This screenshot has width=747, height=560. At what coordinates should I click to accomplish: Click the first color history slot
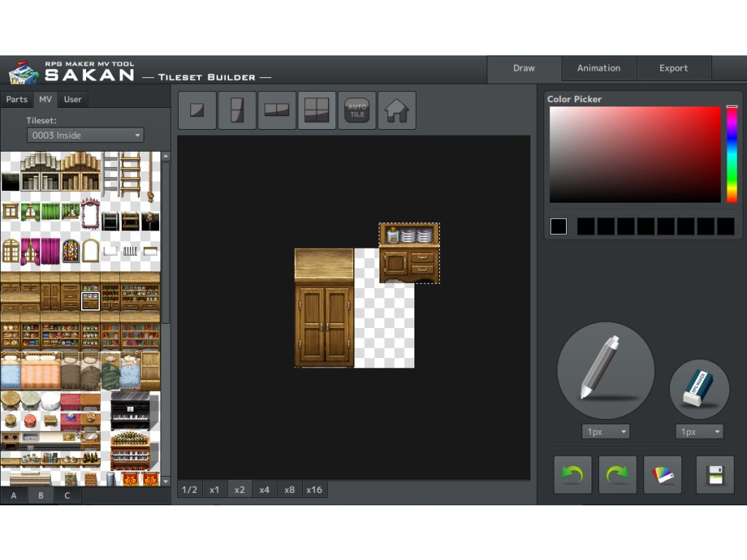click(586, 226)
